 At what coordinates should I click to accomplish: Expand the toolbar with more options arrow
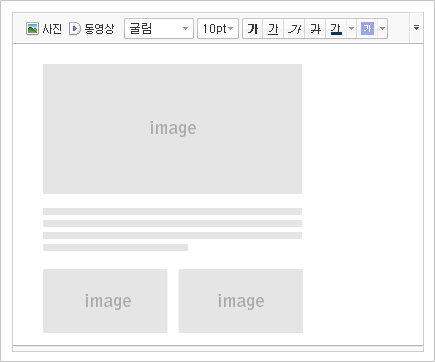coord(416,28)
